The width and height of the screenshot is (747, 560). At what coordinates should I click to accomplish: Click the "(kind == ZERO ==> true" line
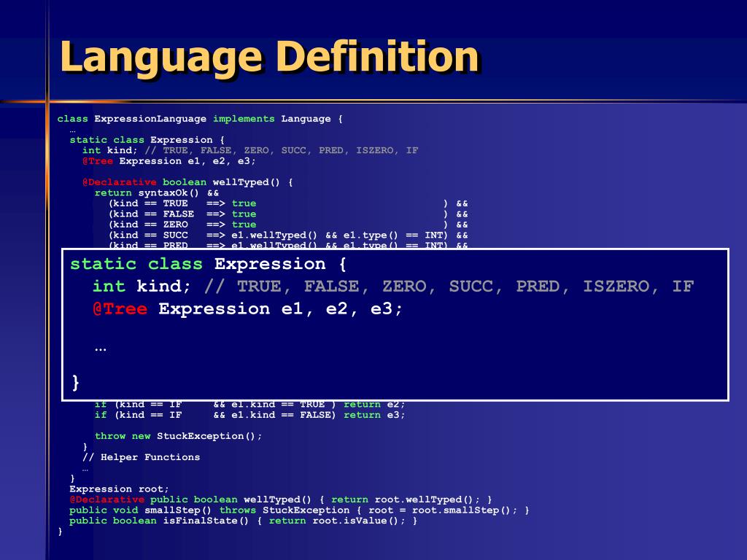click(288, 225)
